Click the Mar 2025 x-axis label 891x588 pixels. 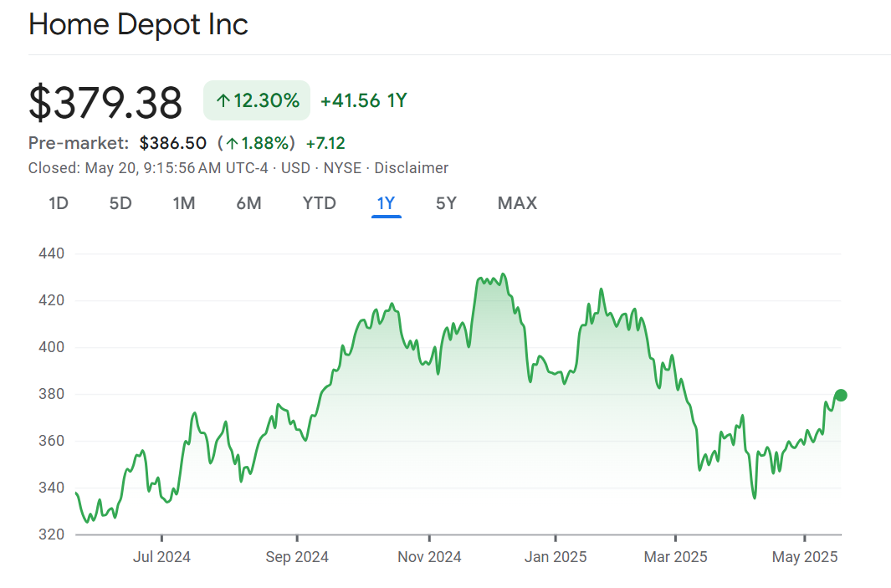click(676, 556)
